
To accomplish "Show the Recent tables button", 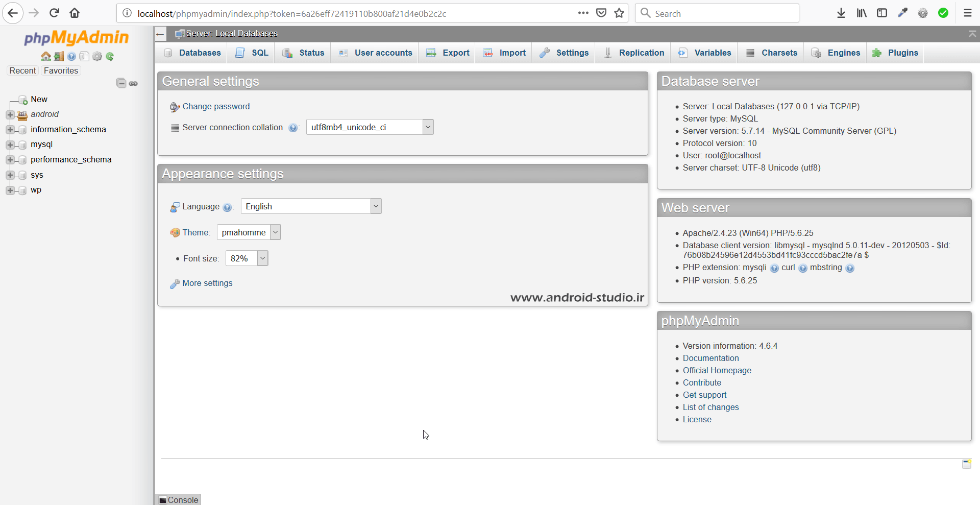I will point(23,71).
